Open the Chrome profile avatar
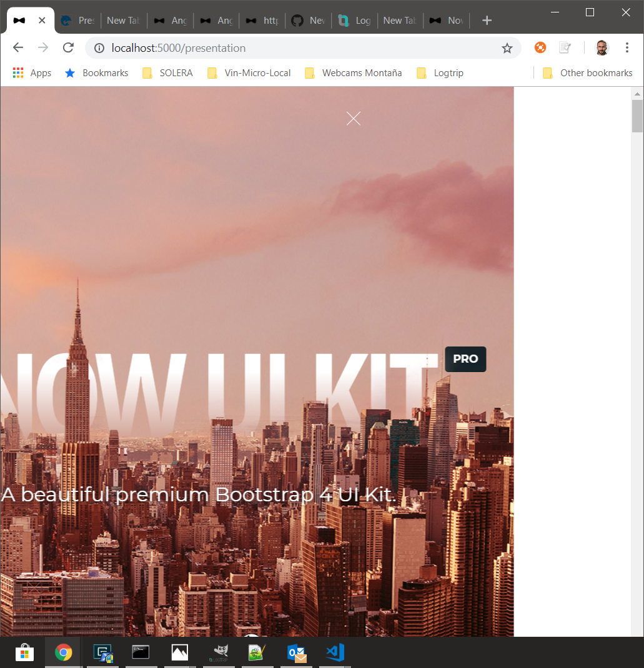644x668 pixels. pos(602,47)
